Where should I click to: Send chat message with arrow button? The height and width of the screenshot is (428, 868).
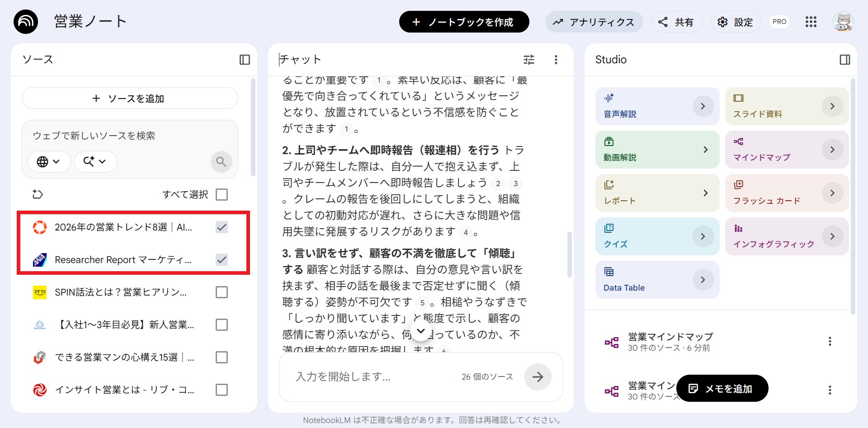[538, 376]
